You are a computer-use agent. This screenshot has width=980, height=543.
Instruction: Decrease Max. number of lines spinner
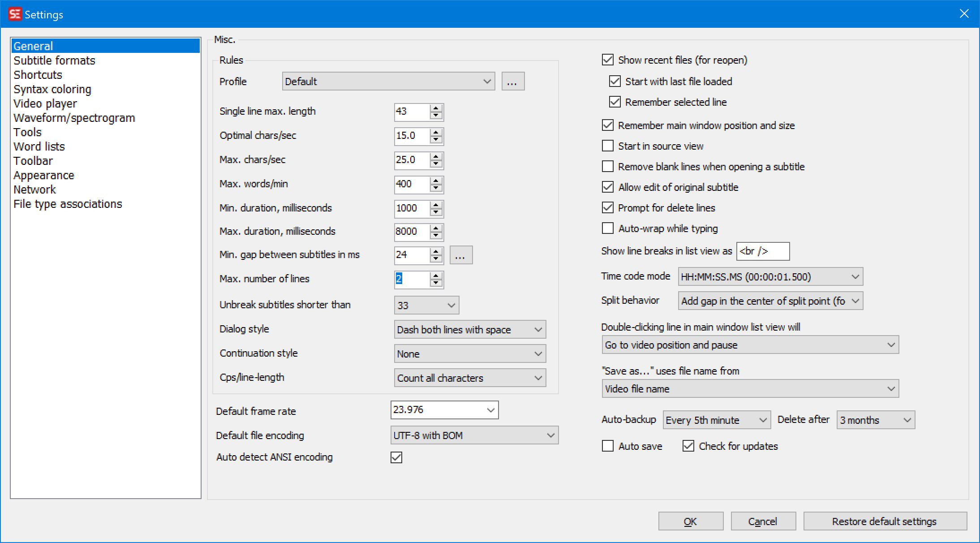pyautogui.click(x=436, y=283)
